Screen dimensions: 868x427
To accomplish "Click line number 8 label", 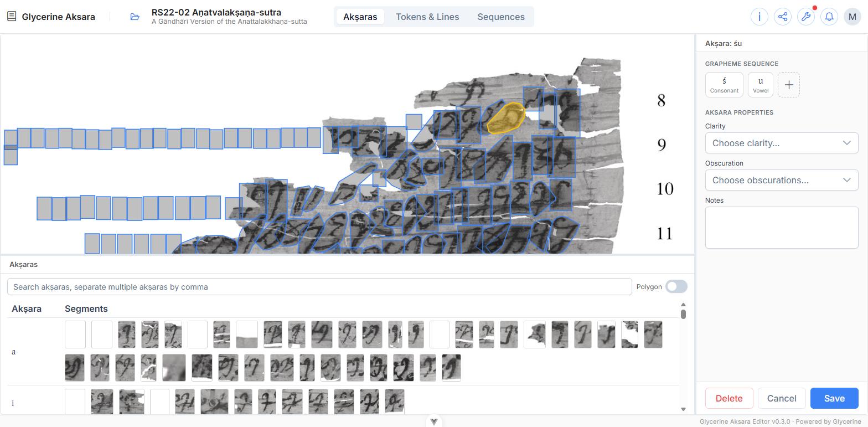I will click(661, 100).
